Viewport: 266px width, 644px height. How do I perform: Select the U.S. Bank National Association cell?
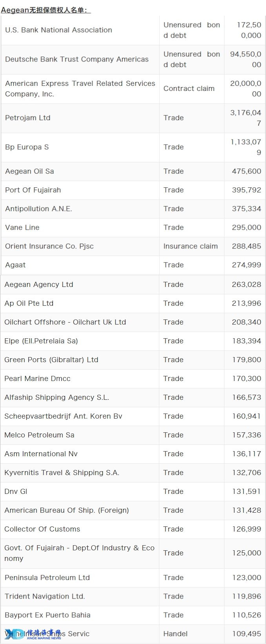pos(80,30)
